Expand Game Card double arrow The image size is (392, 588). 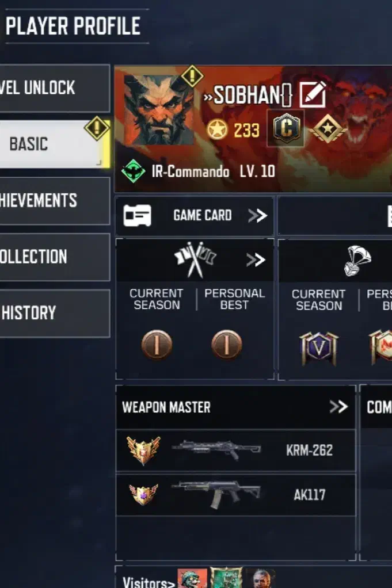coord(257,216)
